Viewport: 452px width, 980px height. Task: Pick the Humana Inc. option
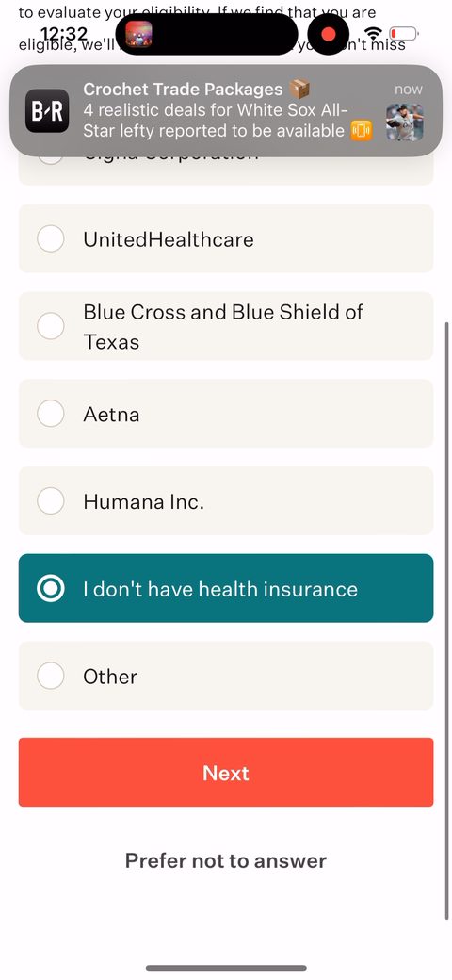coord(226,501)
